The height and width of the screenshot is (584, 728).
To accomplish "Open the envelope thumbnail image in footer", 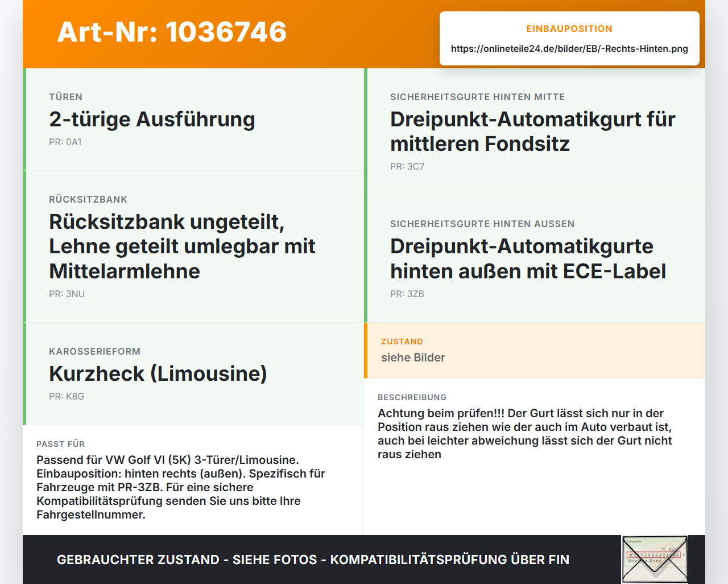I will click(x=655, y=560).
